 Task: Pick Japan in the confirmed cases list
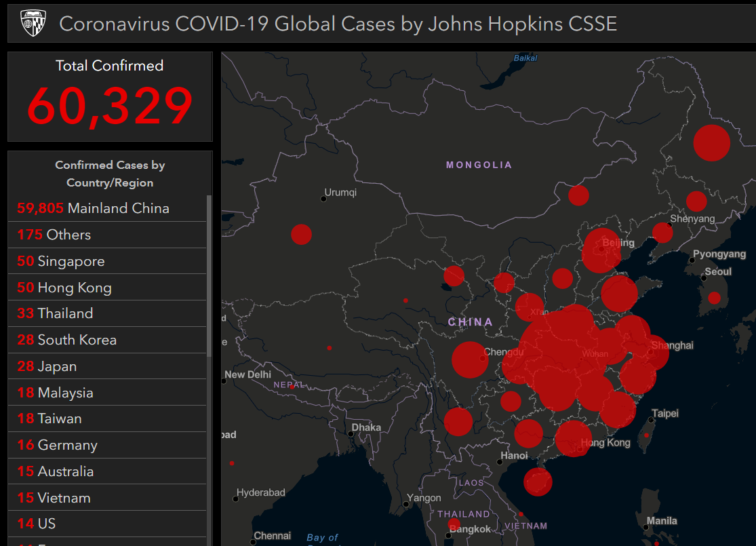point(107,366)
